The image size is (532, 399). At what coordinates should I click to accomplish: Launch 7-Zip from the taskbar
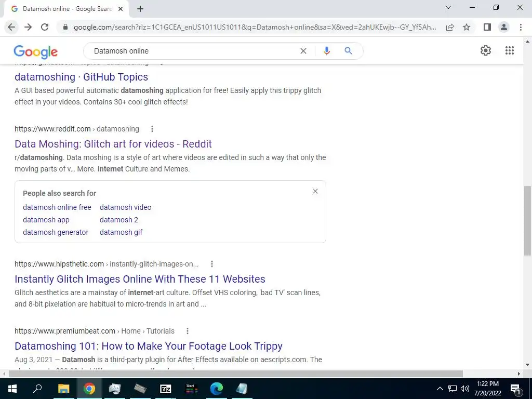coord(166,389)
